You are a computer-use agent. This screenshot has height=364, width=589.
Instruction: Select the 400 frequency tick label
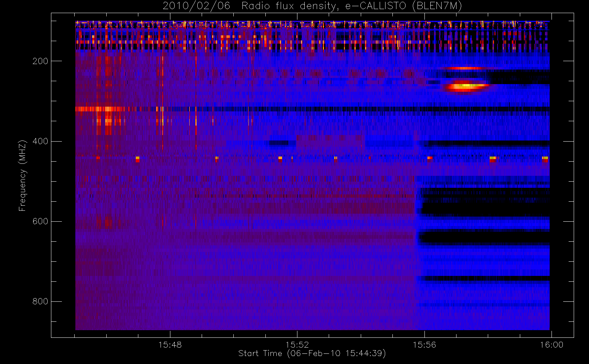click(x=40, y=141)
